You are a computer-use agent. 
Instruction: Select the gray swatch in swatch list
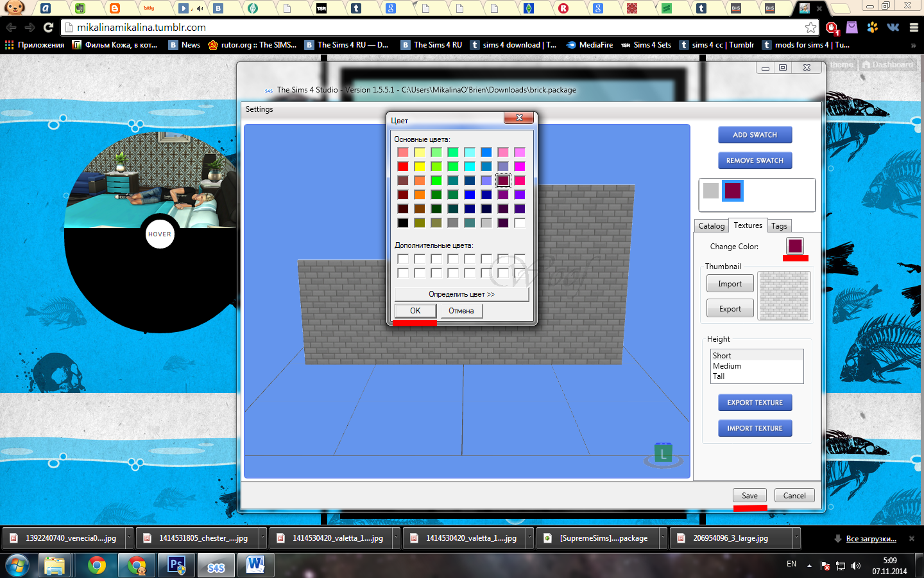point(711,191)
